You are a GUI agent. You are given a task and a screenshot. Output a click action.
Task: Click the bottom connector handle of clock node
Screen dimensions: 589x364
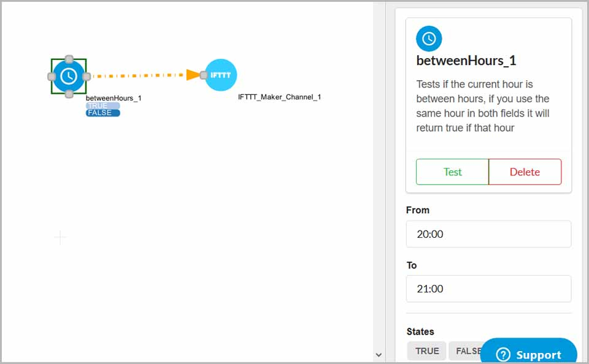(x=69, y=94)
